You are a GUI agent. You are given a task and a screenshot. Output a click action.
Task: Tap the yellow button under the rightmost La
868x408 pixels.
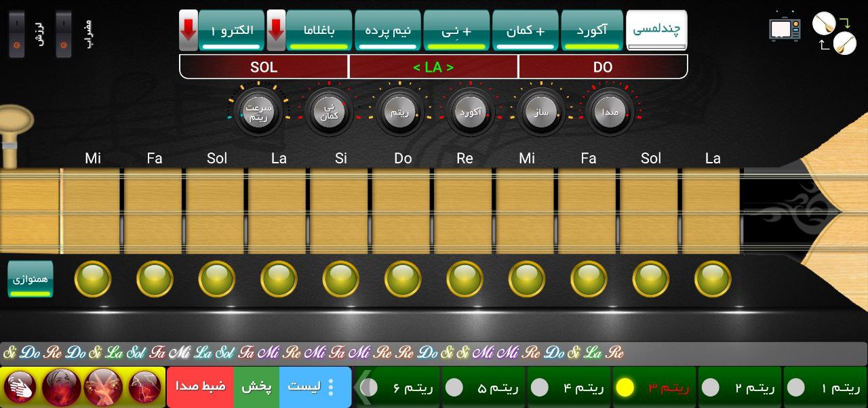click(x=713, y=279)
